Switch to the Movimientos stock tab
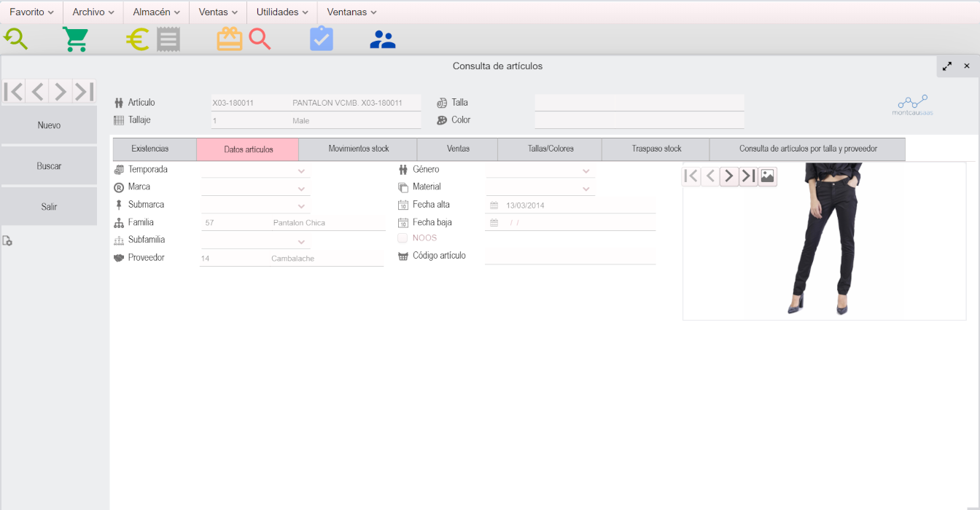980x510 pixels. (359, 149)
